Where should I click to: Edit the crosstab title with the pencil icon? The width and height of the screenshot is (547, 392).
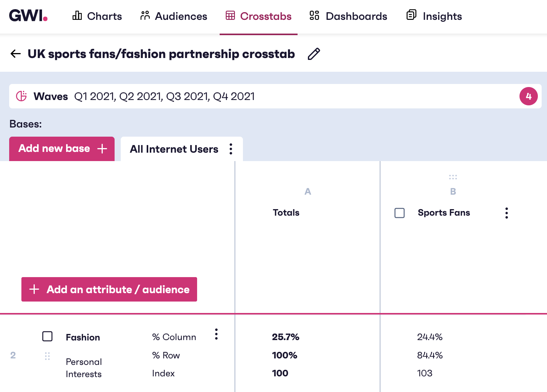[x=314, y=54]
